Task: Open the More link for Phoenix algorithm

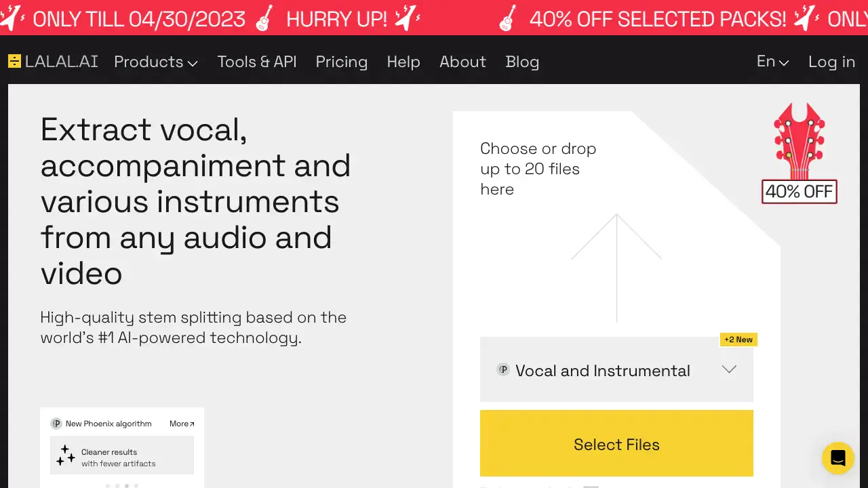Action: 182,424
